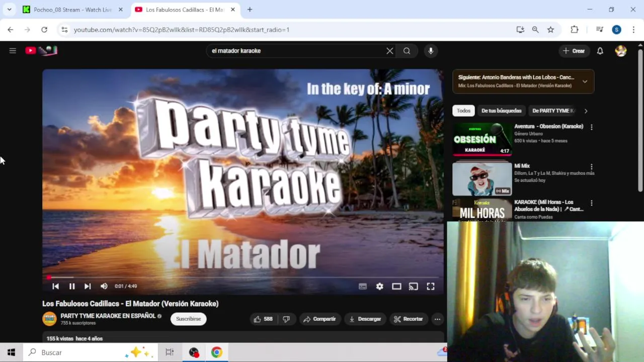This screenshot has width=644, height=362.
Task: Open the YouTube guide hamburger menu
Action: pyautogui.click(x=13, y=51)
